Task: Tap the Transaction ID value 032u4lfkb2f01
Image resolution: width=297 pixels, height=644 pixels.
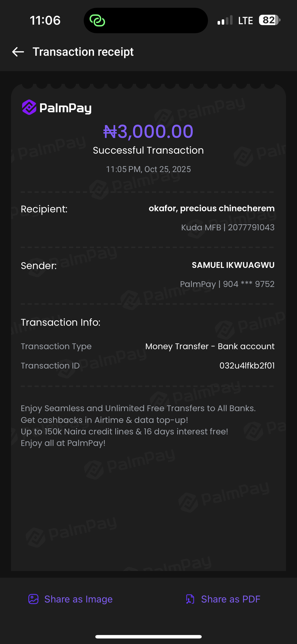Action: point(247,366)
